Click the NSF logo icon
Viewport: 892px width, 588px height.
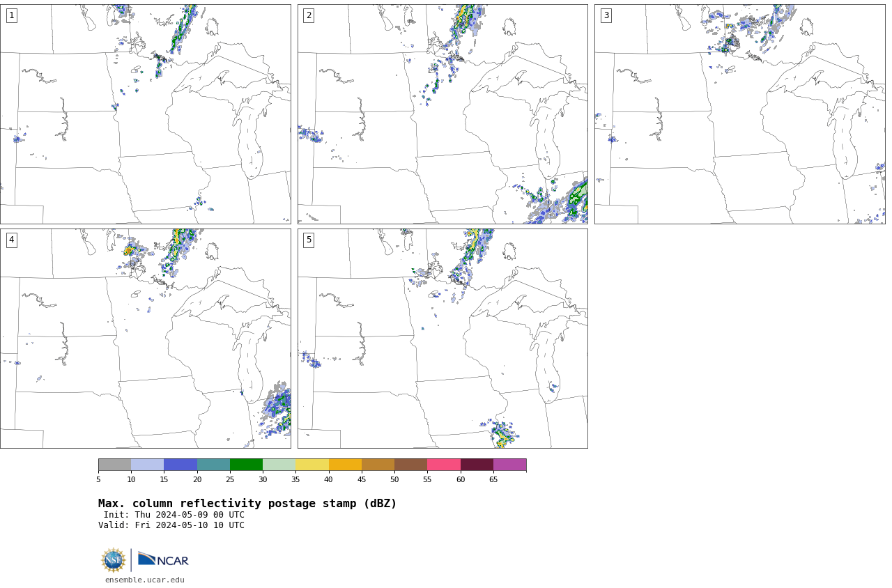pos(113,560)
